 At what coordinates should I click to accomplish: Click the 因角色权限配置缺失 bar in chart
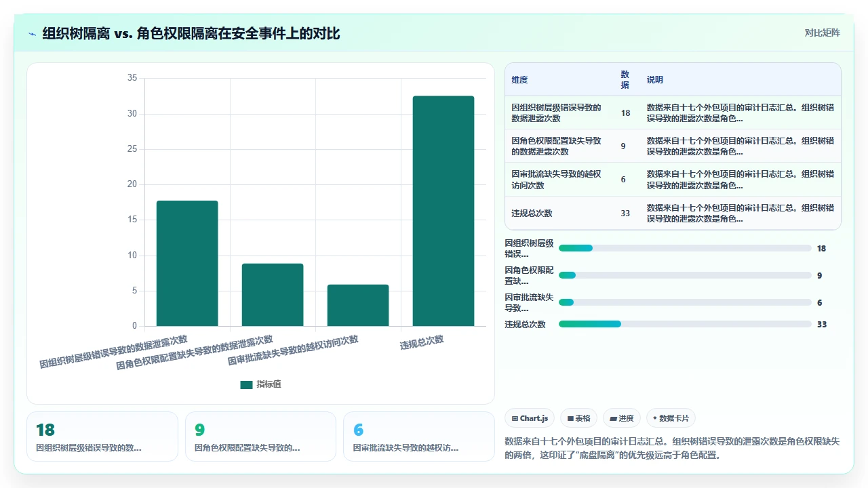tap(273, 295)
